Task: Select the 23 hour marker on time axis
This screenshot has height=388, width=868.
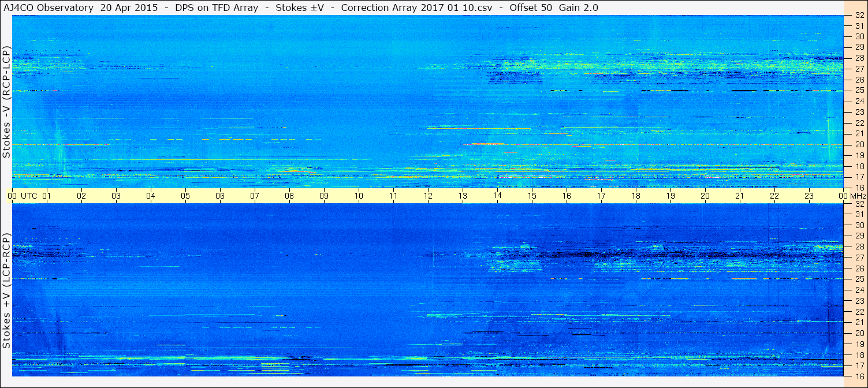Action: click(809, 196)
